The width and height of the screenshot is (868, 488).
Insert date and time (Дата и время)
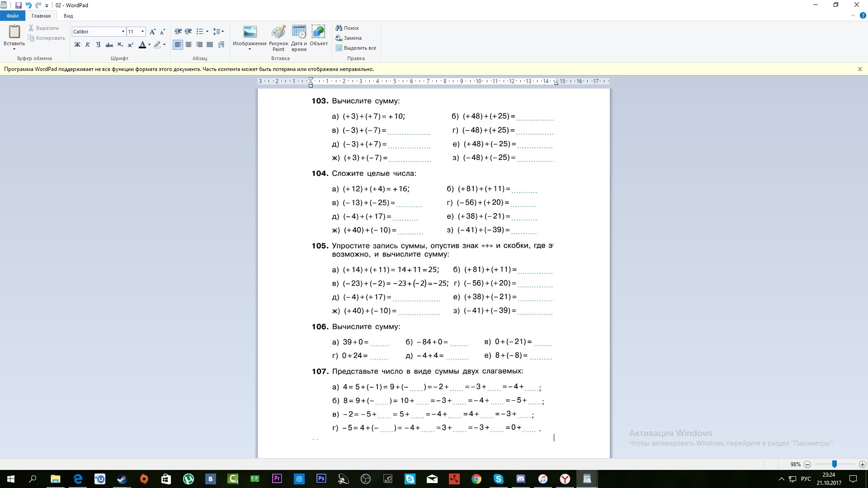pyautogui.click(x=299, y=38)
